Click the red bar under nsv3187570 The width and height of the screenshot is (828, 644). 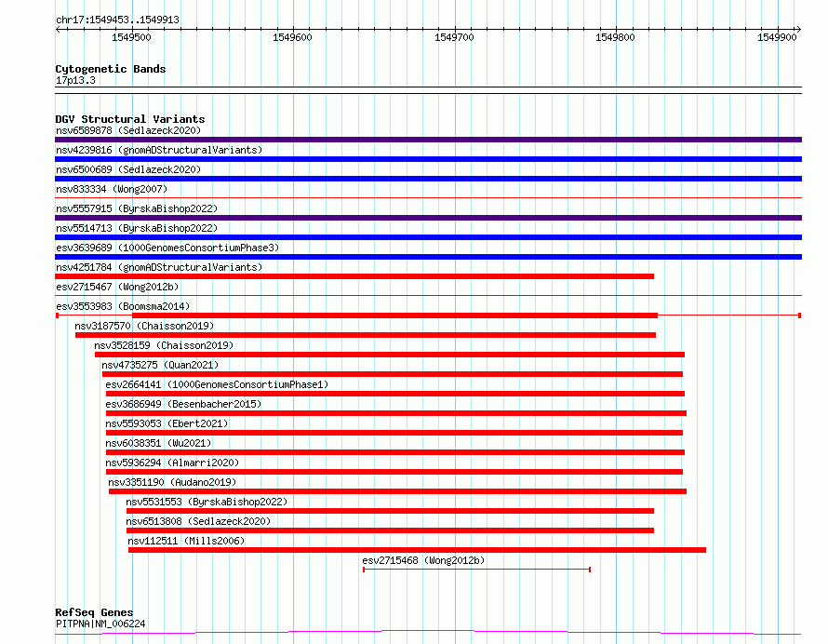pos(366,335)
